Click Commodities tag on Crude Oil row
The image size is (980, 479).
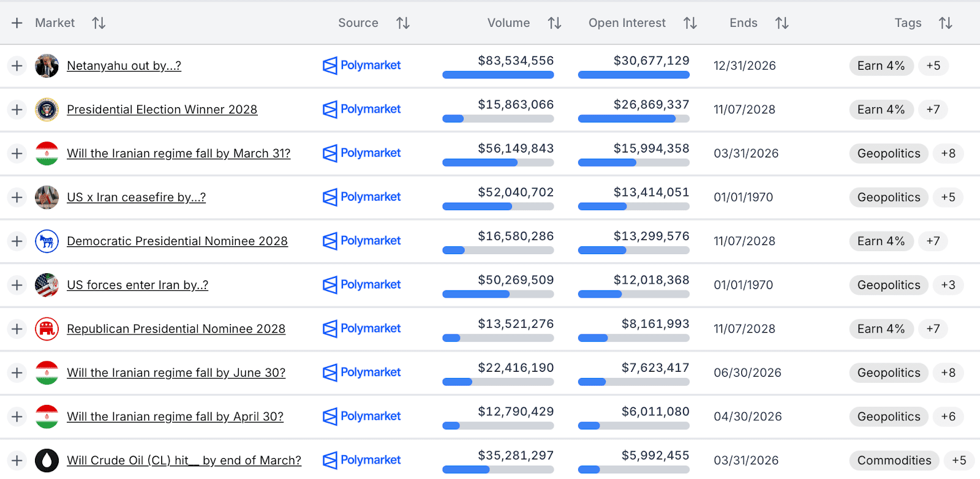(894, 461)
